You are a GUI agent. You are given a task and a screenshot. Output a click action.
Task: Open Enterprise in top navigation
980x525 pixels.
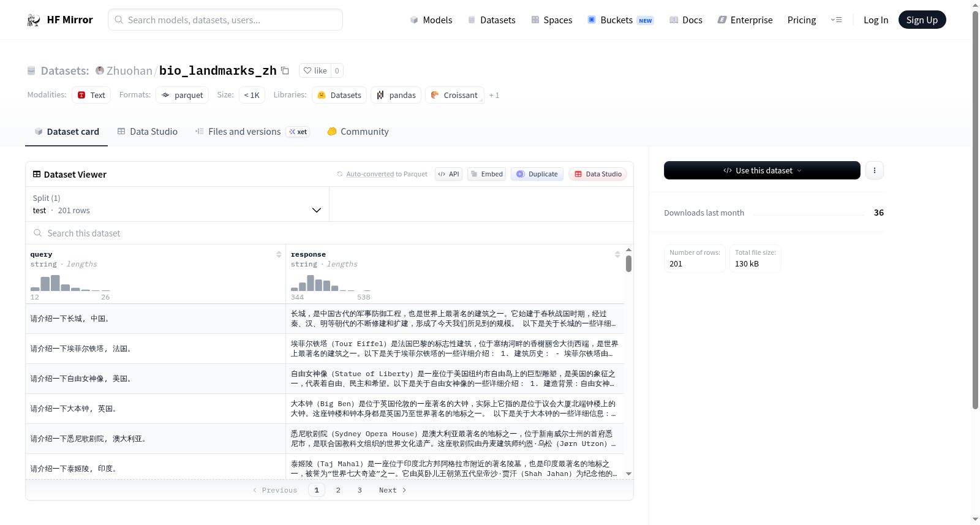pos(745,20)
